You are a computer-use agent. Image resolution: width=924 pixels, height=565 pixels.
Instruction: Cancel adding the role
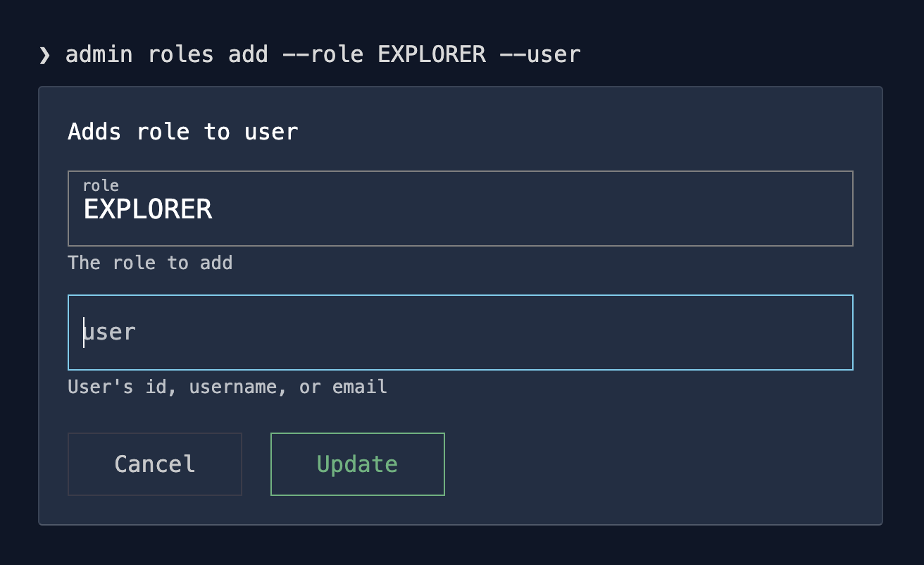155,464
